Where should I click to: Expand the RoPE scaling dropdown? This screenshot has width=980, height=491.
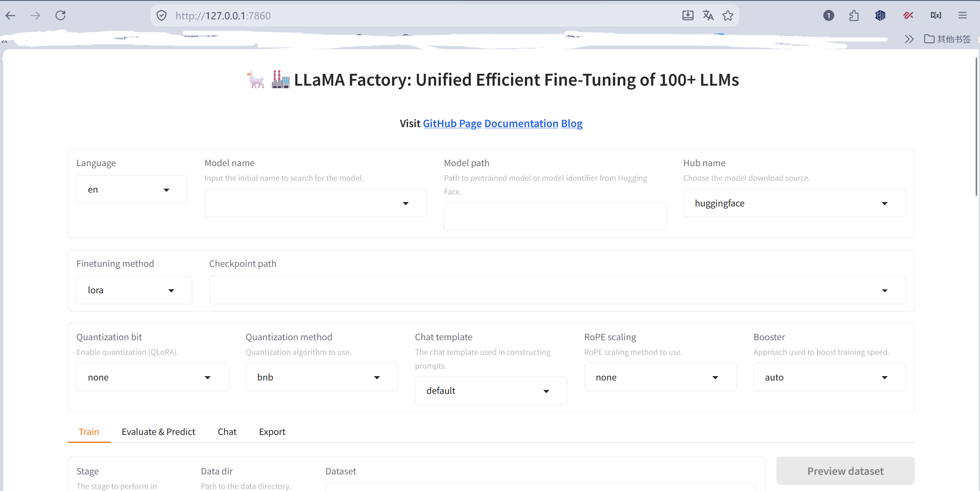(x=660, y=377)
